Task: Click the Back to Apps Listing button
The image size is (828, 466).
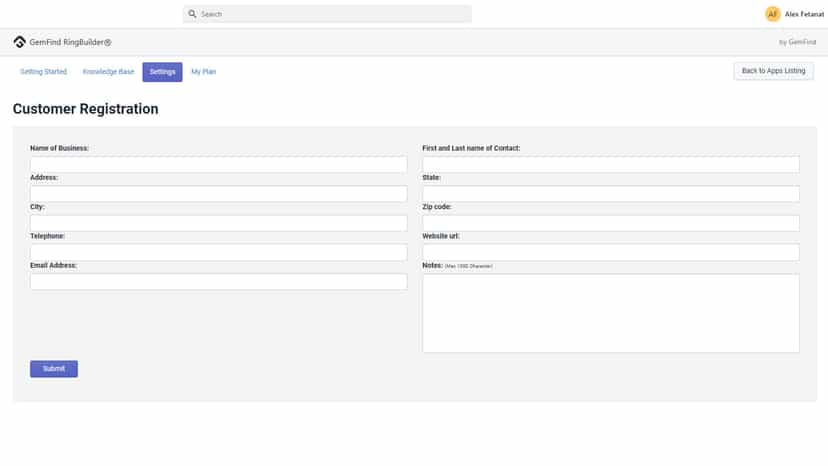Action: (x=773, y=71)
